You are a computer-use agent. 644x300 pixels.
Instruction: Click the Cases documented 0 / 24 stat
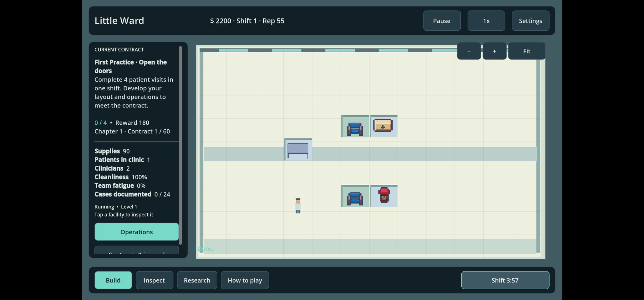click(132, 194)
